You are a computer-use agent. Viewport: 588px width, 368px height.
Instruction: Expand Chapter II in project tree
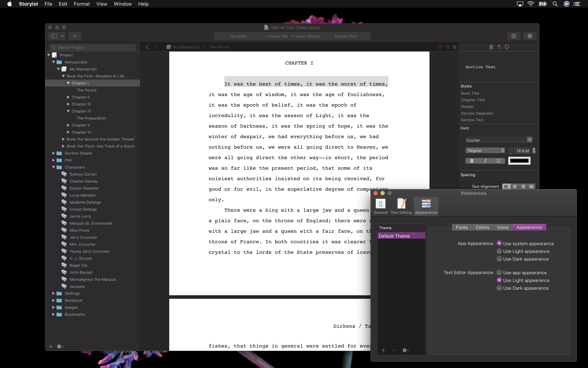point(68,97)
